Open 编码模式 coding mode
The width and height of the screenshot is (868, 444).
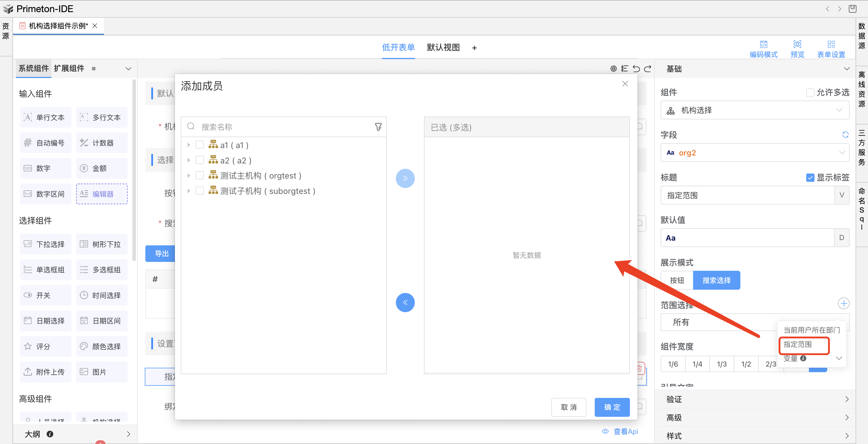763,49
